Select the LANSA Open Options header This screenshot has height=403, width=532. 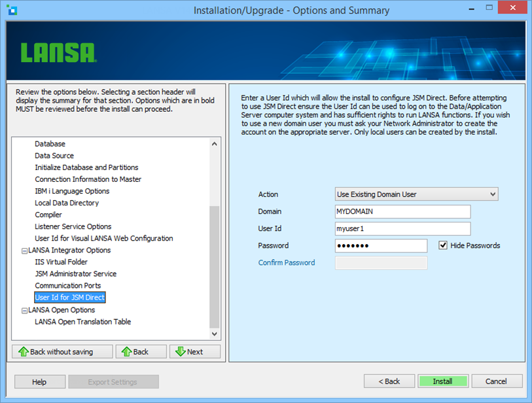click(62, 310)
